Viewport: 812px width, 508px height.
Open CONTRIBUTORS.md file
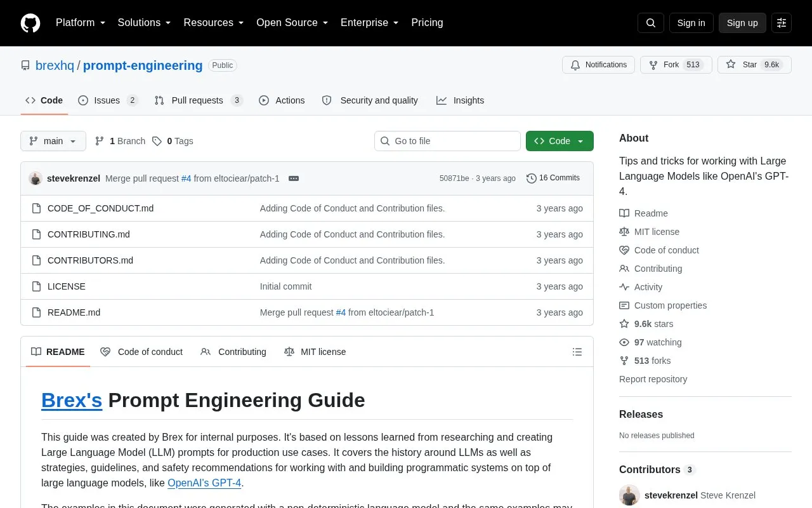(90, 260)
